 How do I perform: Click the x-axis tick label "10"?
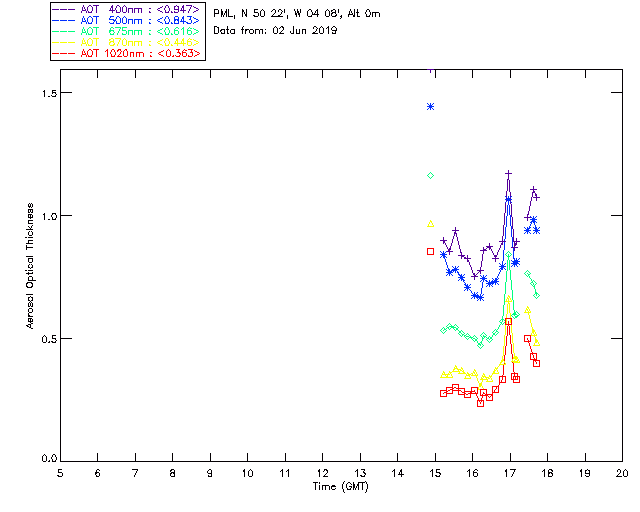coord(247,474)
